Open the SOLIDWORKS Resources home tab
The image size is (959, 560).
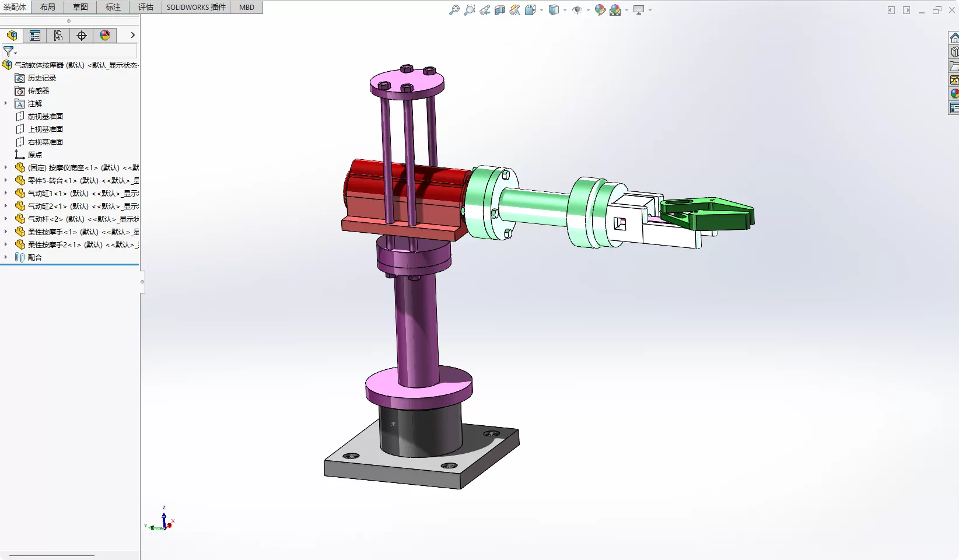coord(954,38)
